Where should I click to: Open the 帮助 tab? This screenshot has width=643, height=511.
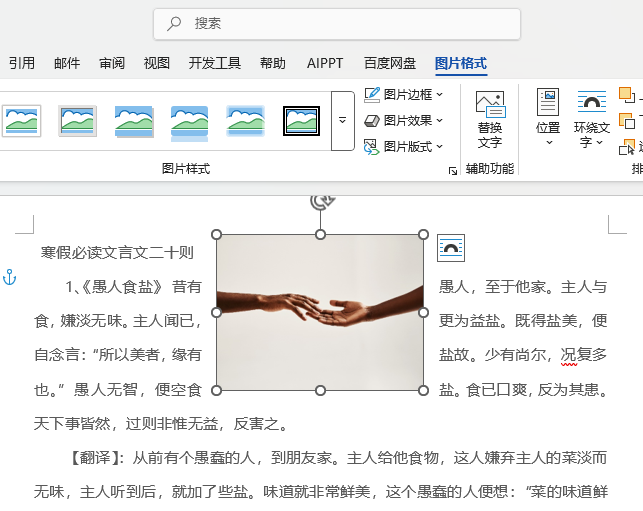pyautogui.click(x=272, y=63)
